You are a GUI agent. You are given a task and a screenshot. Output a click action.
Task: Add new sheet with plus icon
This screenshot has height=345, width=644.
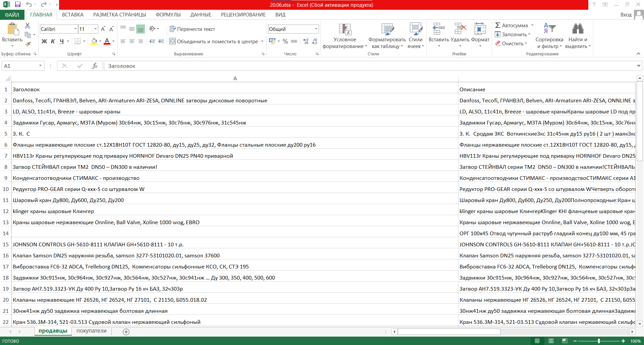pos(126,332)
